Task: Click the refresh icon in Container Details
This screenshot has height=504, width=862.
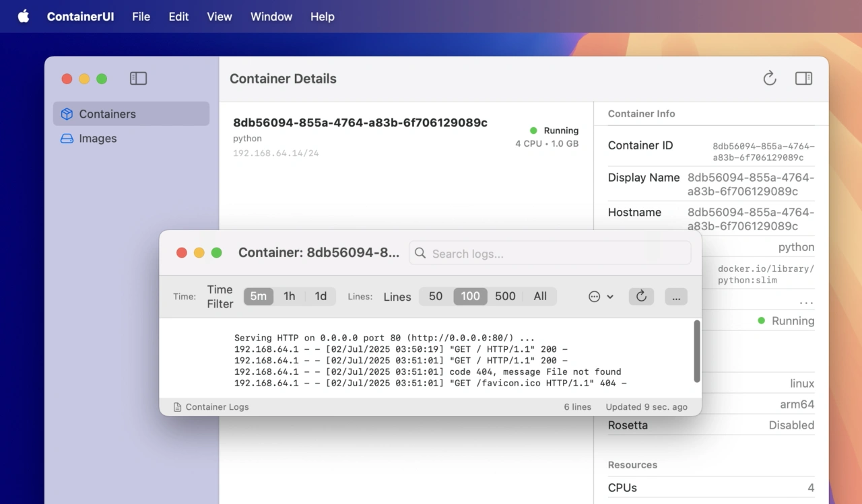Action: coord(770,79)
